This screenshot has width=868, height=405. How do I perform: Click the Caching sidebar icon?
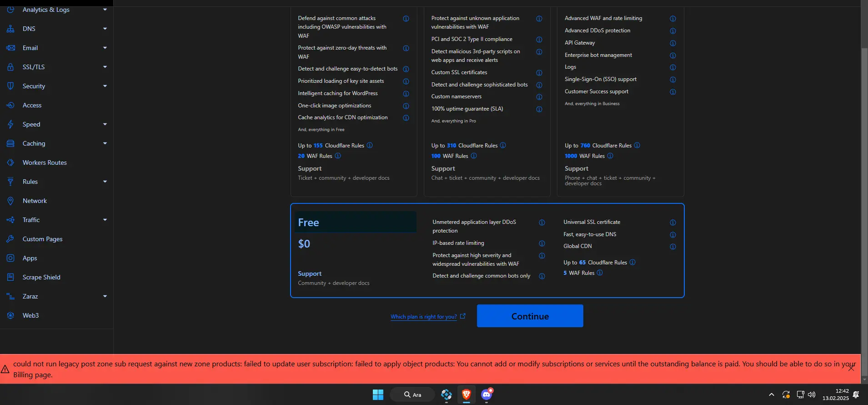[10, 143]
